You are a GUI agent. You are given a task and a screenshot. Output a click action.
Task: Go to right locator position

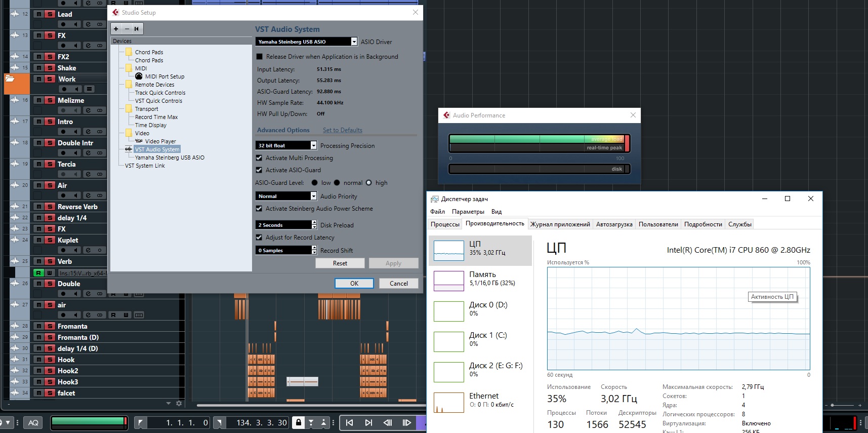pos(219,422)
